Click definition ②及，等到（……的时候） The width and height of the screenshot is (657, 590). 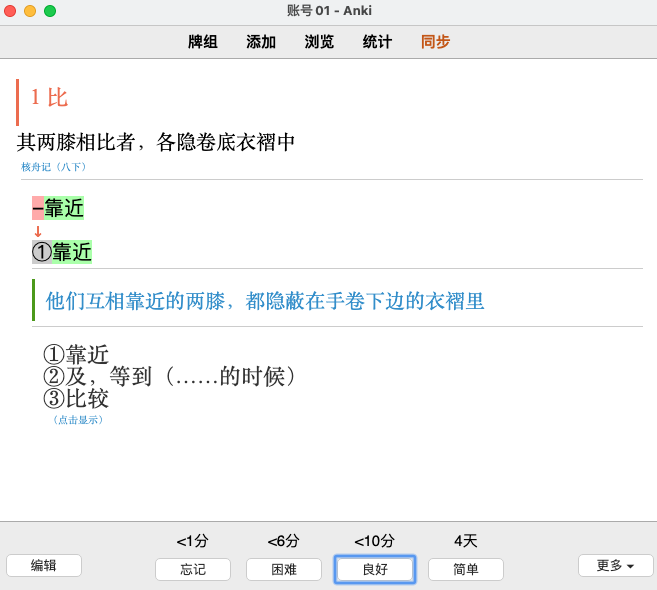click(170, 376)
